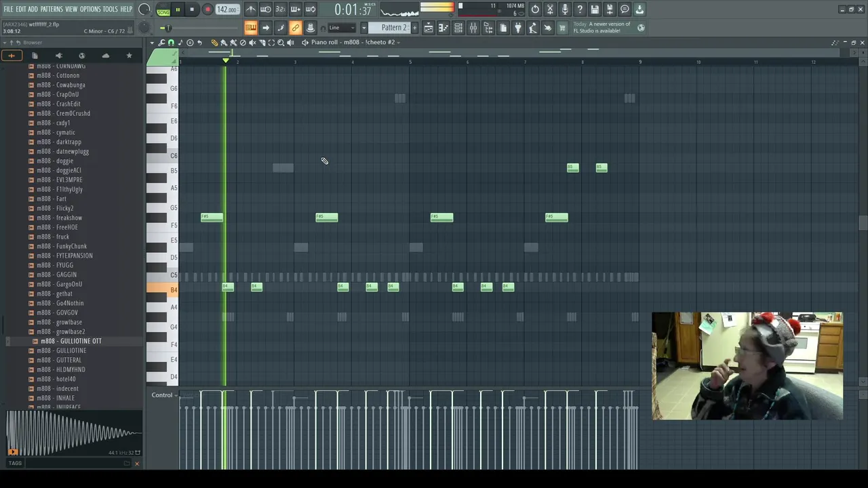This screenshot has height=488, width=868.
Task: Toggle the metronome icon
Action: coord(251,9)
